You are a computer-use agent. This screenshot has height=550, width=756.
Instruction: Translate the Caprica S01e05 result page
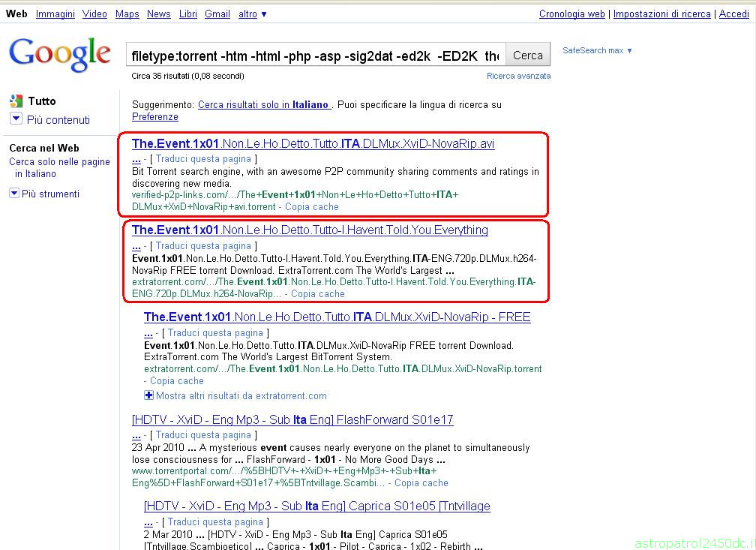tap(215, 521)
